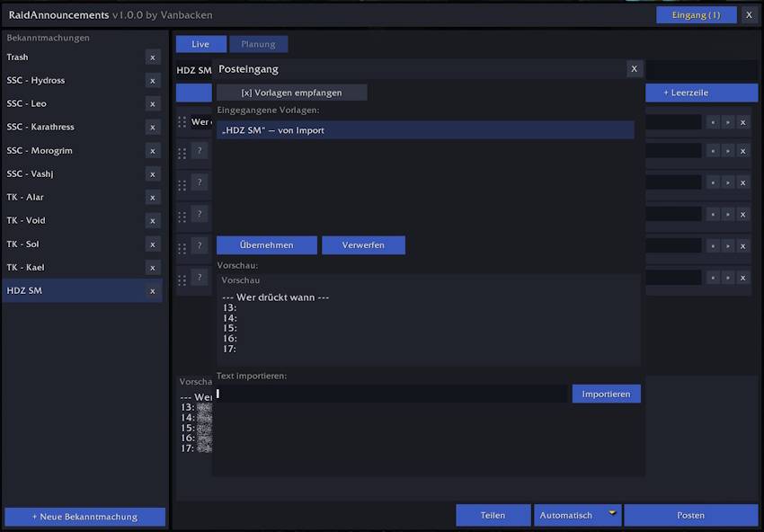The width and height of the screenshot is (764, 532).
Task: Click the right arrow on the Wer row
Action: [727, 122]
